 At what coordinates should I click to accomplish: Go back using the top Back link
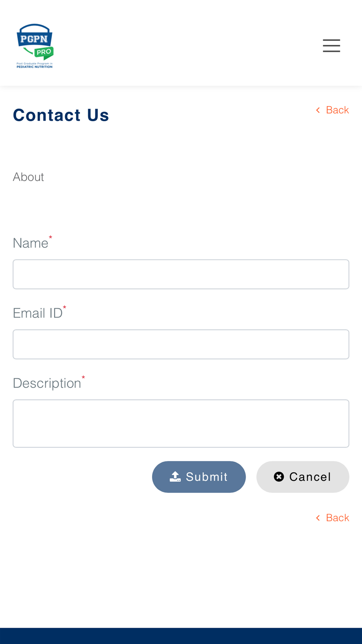[x=332, y=110]
